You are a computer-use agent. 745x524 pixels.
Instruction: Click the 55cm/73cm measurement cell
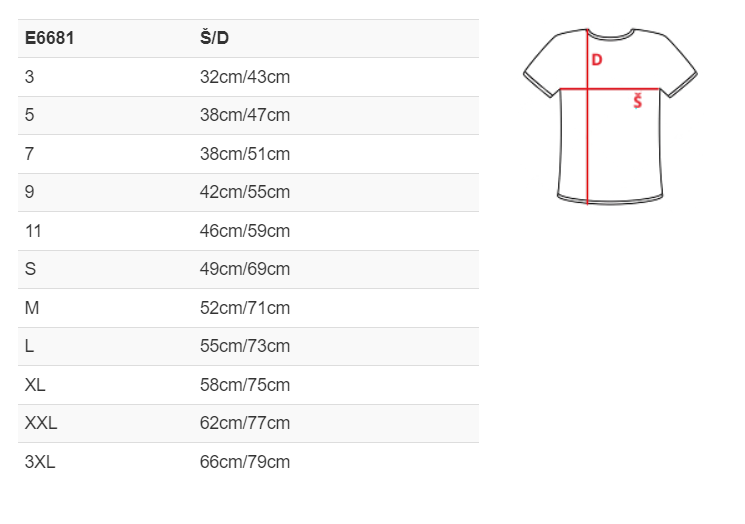point(245,346)
